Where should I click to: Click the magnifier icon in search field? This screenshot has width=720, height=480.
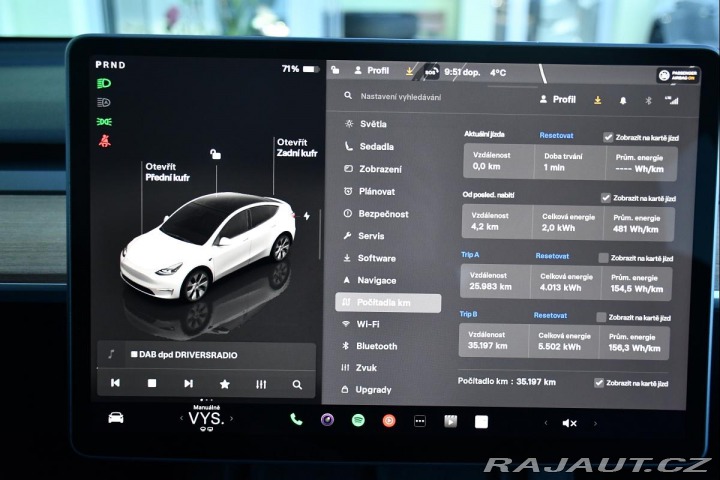point(348,96)
